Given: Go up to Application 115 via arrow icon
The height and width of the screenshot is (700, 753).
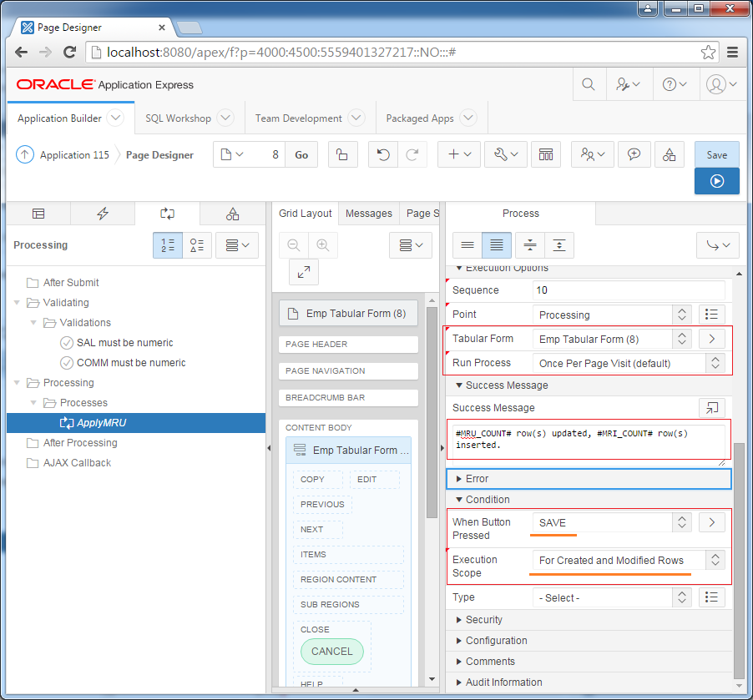Looking at the screenshot, I should (x=25, y=154).
